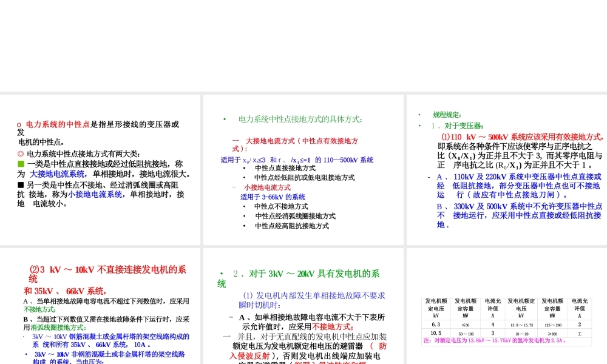Image resolution: width=607 pixels, height=364 pixels.
Task: Click the red heading 大接地电流方式（中性点有效接地方式）
Action: pyautogui.click(x=295, y=144)
